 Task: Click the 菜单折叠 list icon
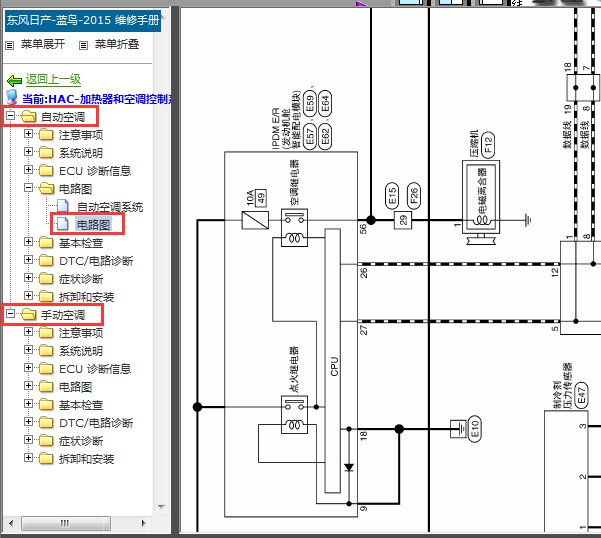83,45
